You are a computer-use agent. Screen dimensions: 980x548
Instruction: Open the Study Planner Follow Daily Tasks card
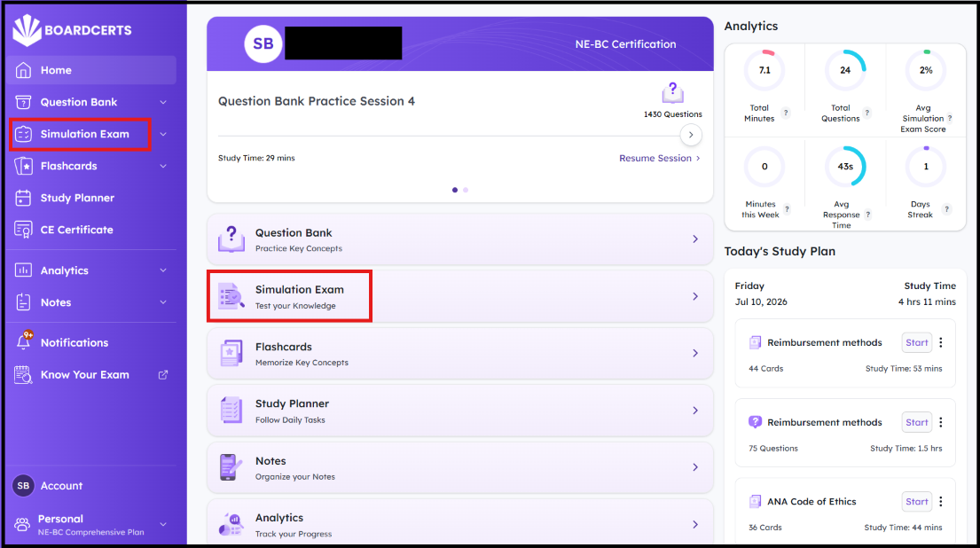tap(460, 411)
